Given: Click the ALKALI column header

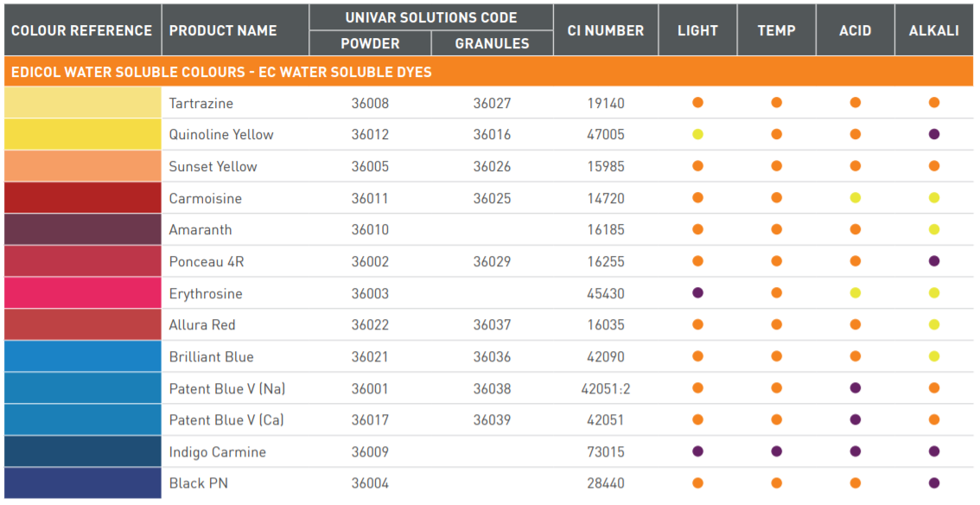Looking at the screenshot, I should coord(933,30).
